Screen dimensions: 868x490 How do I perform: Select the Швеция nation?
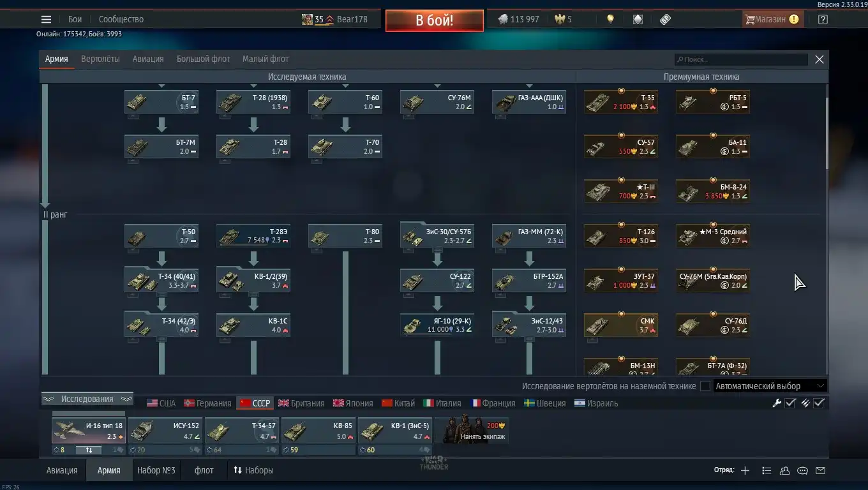545,403
